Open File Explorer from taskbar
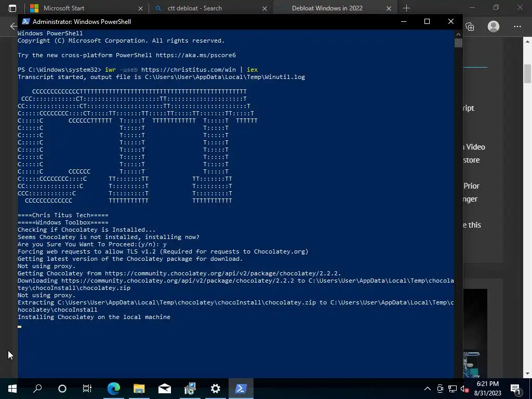Screen dimensions: 532x399 (x=139, y=389)
